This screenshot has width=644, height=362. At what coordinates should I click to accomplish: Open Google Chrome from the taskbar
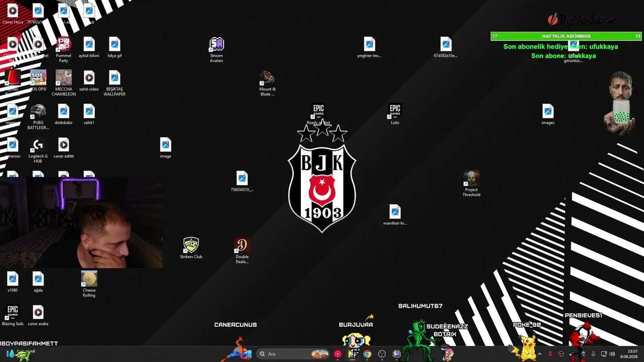pyautogui.click(x=367, y=354)
